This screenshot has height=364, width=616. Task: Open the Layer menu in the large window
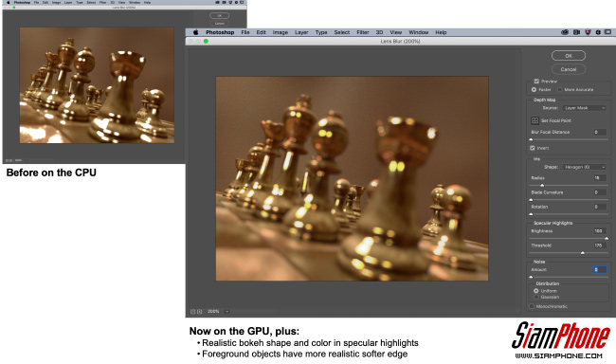pyautogui.click(x=301, y=32)
